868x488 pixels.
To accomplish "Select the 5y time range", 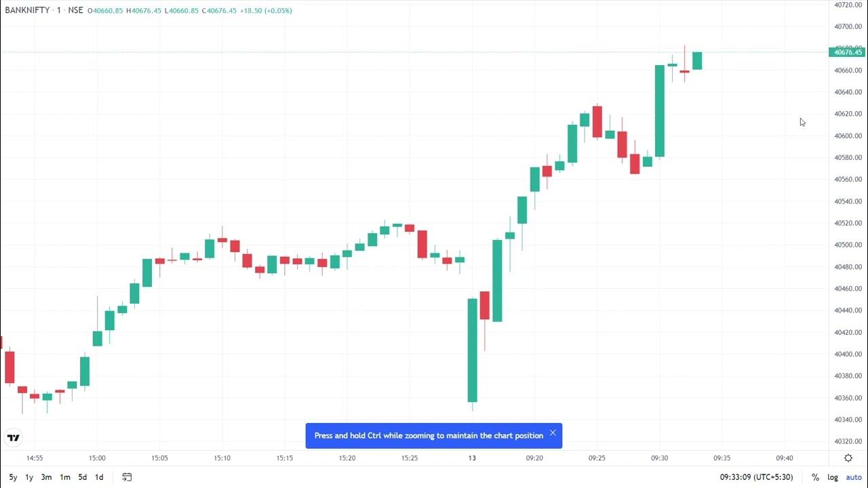I will click(x=13, y=477).
